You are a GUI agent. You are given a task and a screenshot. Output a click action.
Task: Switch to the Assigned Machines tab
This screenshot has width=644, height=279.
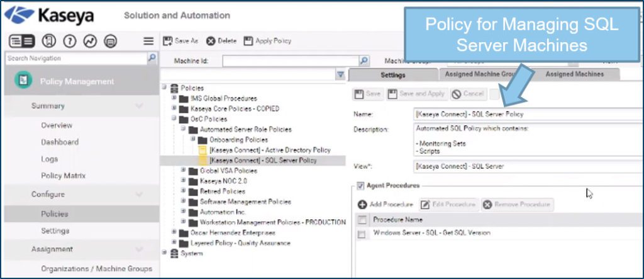[574, 74]
